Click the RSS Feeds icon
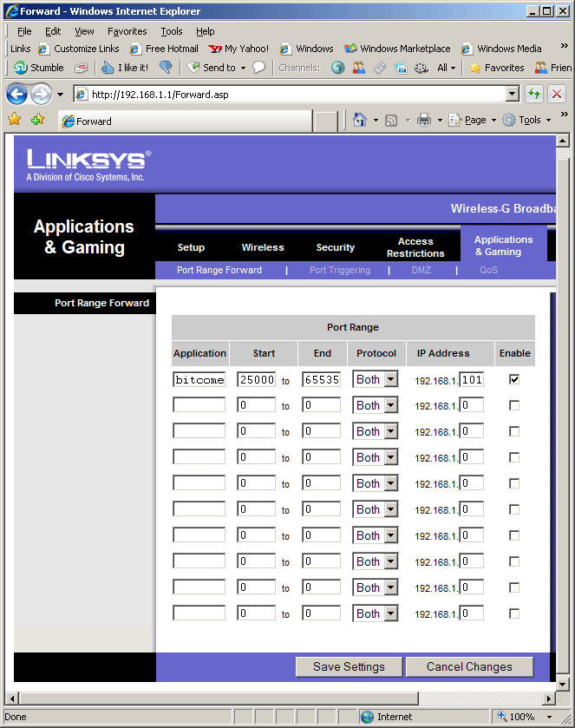 (x=391, y=121)
